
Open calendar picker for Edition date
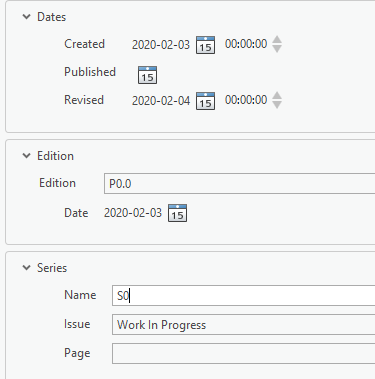pyautogui.click(x=177, y=213)
